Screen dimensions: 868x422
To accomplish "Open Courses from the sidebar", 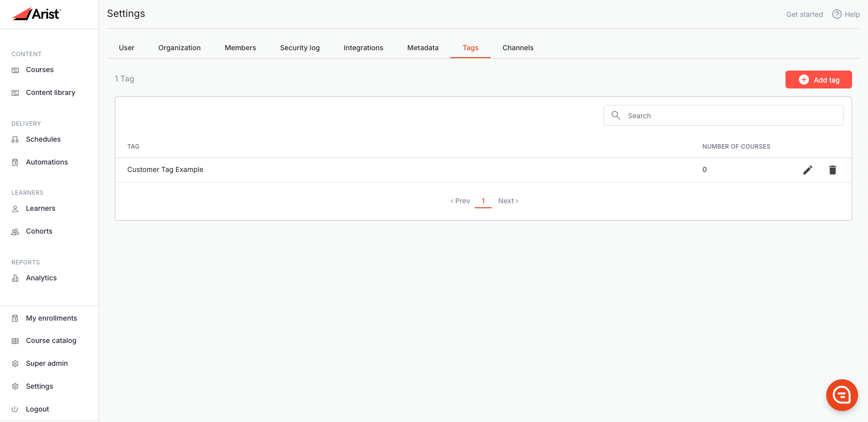I will 40,70.
